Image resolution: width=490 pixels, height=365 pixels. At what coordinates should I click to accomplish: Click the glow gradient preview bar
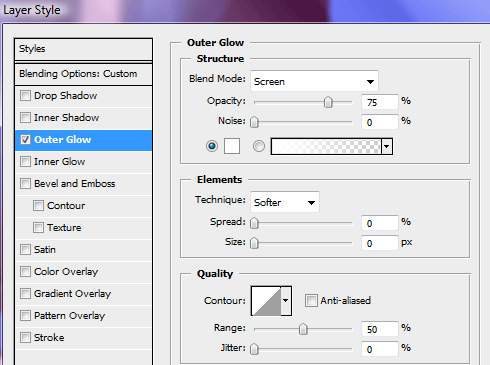tap(326, 146)
